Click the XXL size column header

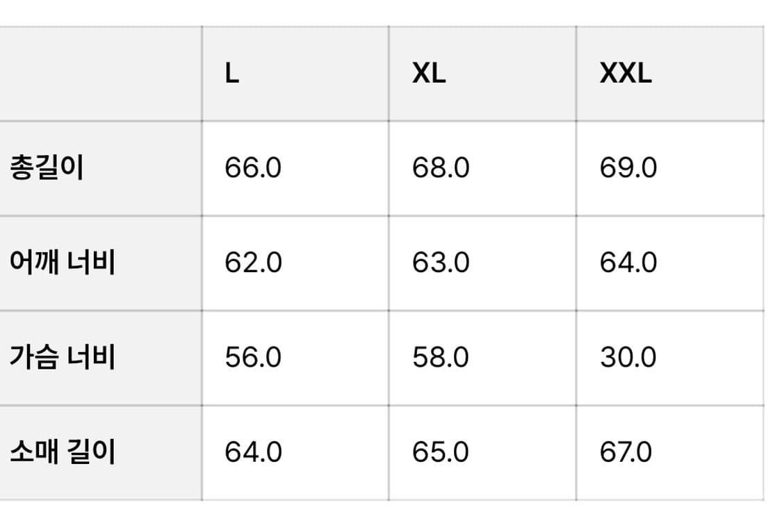tap(626, 74)
